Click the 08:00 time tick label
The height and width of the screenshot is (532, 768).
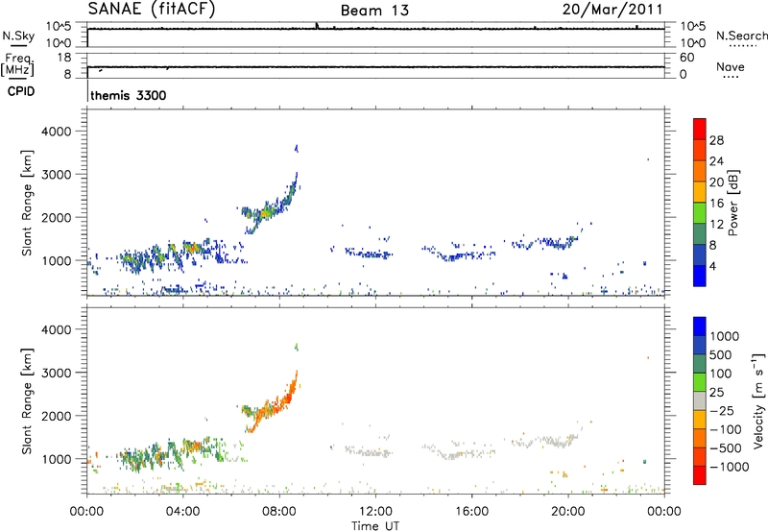point(279,512)
